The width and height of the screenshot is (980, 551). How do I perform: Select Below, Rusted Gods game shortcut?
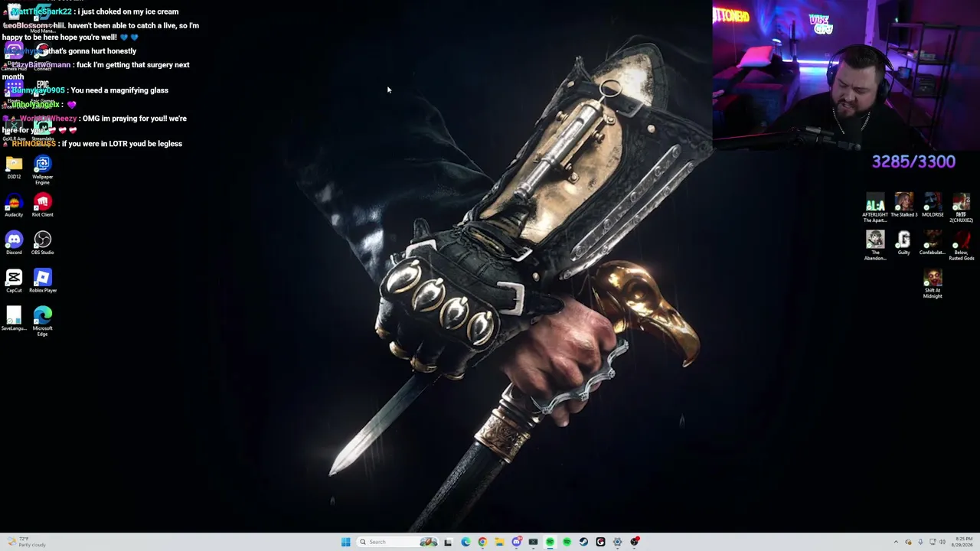[x=961, y=246]
